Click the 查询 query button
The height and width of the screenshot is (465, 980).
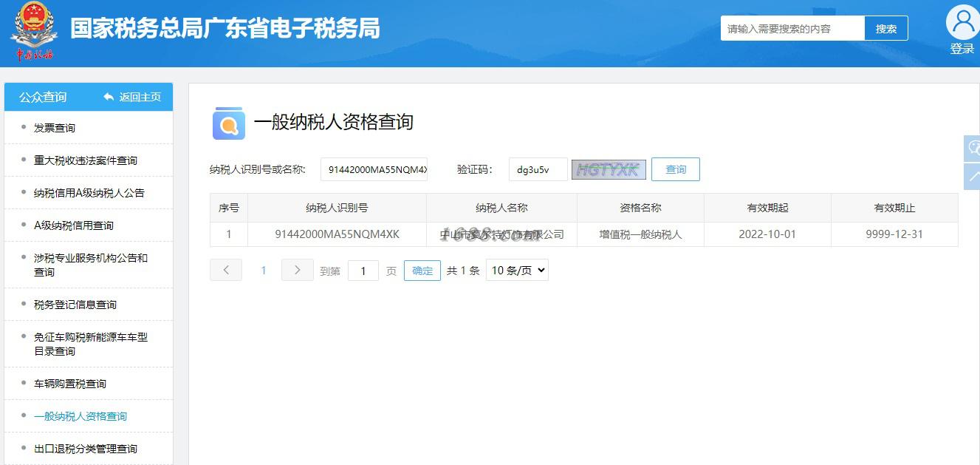coord(676,169)
